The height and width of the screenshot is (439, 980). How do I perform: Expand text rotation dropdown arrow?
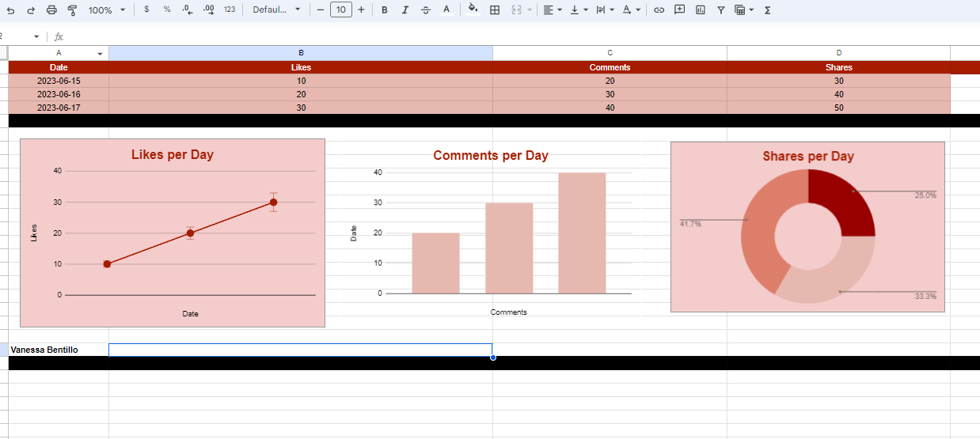coord(638,10)
